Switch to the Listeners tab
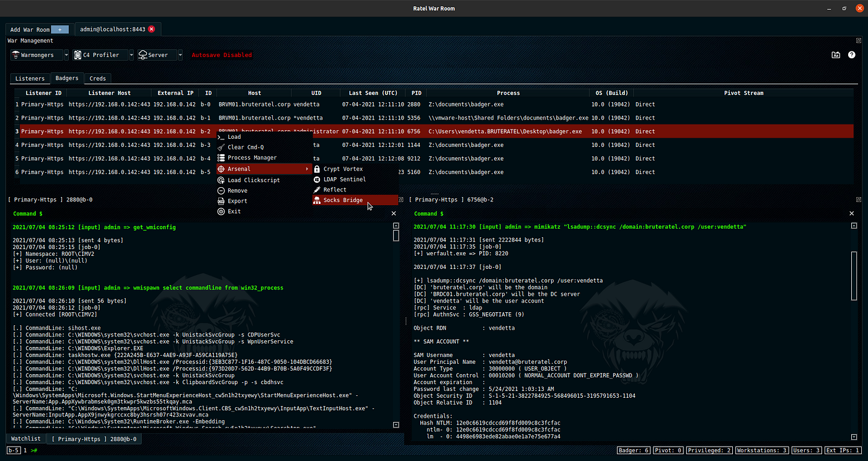The image size is (868, 461). click(30, 79)
